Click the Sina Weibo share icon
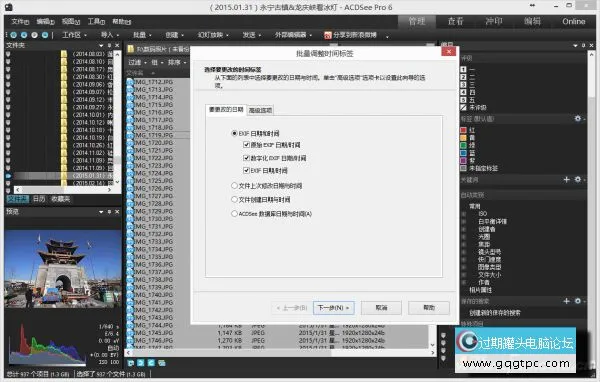 pyautogui.click(x=328, y=36)
